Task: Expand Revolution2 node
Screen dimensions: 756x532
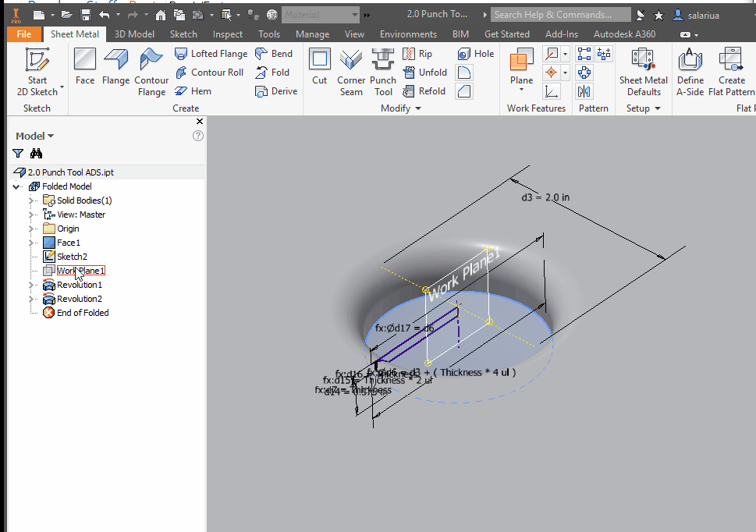Action: [x=31, y=299]
